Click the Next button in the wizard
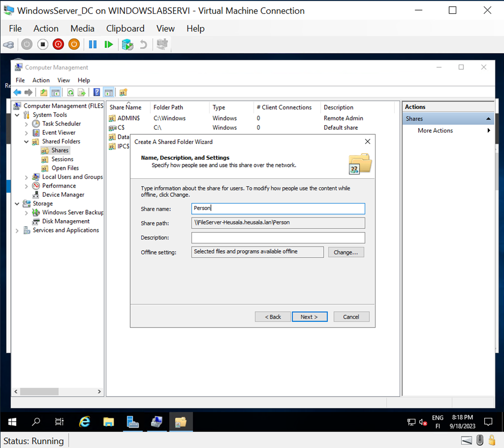The height and width of the screenshot is (448, 504). point(309,316)
